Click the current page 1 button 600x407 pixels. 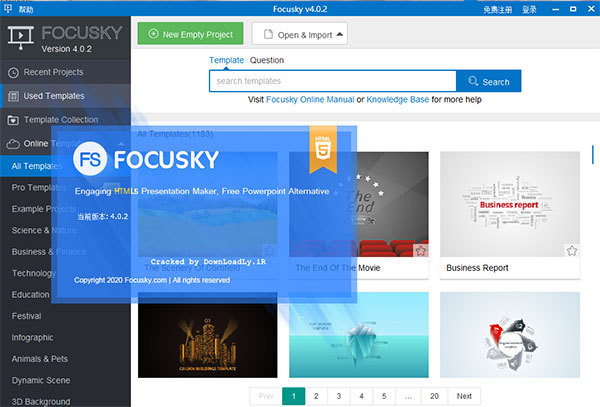(x=293, y=396)
